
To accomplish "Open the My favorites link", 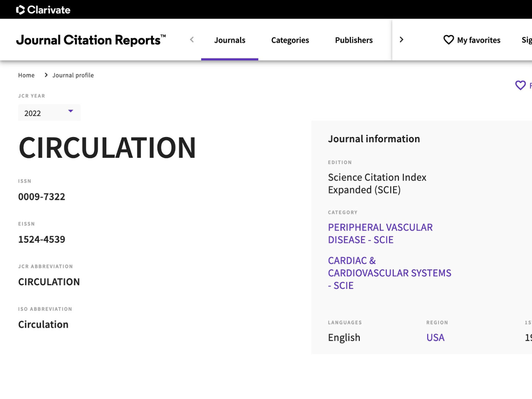I will tap(479, 40).
